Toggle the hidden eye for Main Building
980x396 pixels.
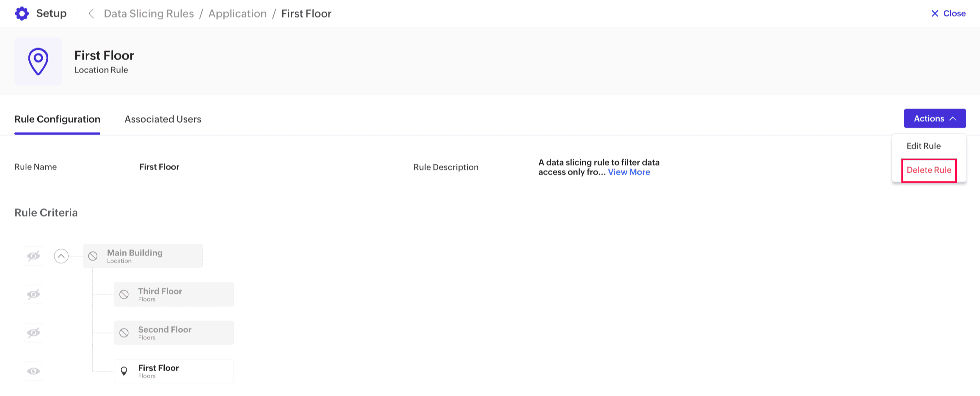[34, 256]
